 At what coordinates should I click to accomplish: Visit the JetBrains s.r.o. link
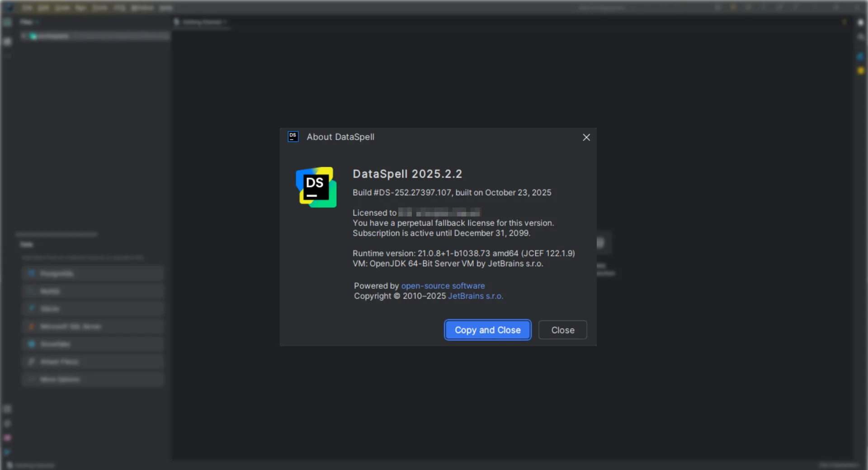coord(476,296)
